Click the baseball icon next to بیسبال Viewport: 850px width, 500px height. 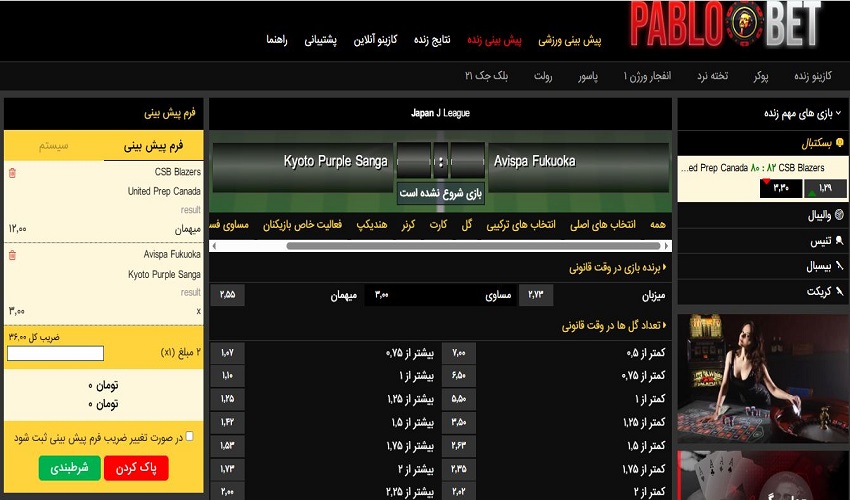840,265
